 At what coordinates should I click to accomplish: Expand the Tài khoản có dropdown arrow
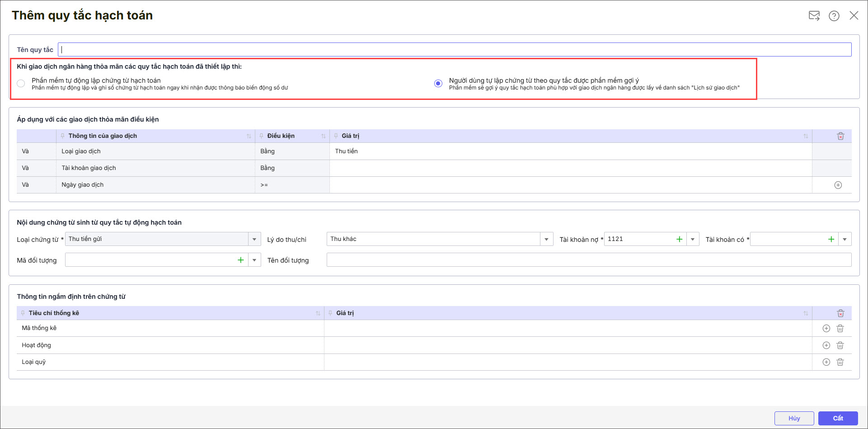(x=845, y=239)
